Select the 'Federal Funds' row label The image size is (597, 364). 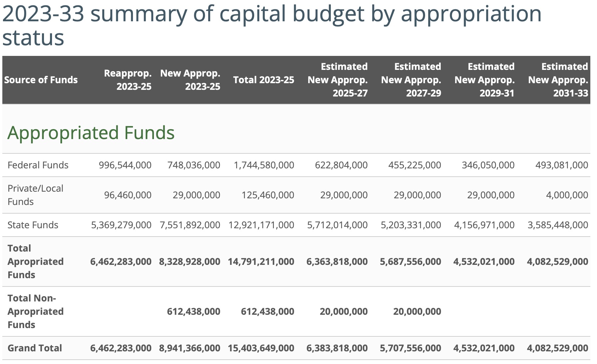pos(38,165)
